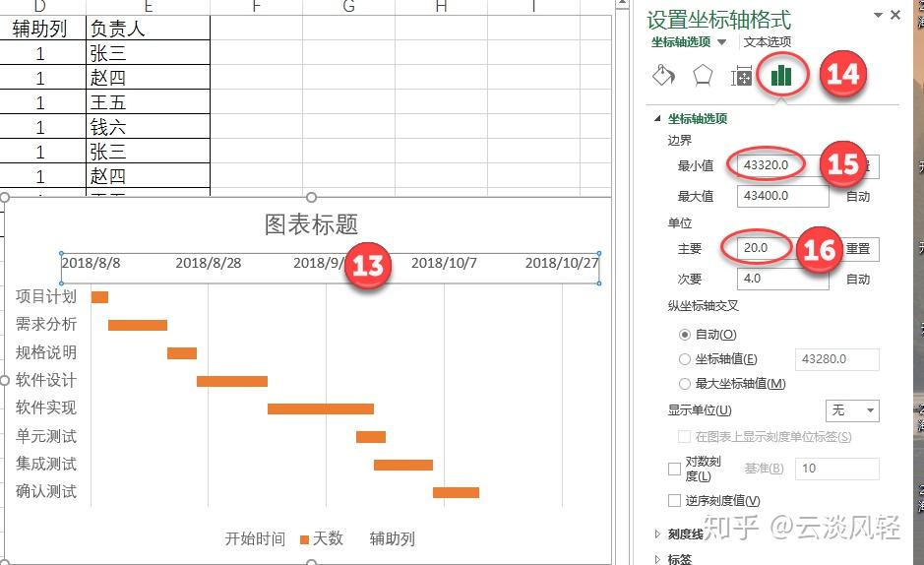
Task: Toggle 在图表上显示刻度单位标签 checkbox
Action: click(x=684, y=437)
